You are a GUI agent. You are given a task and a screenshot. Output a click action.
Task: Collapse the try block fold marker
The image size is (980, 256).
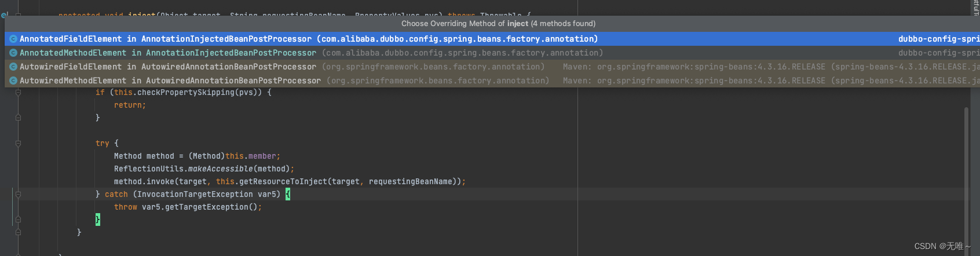coord(18,143)
